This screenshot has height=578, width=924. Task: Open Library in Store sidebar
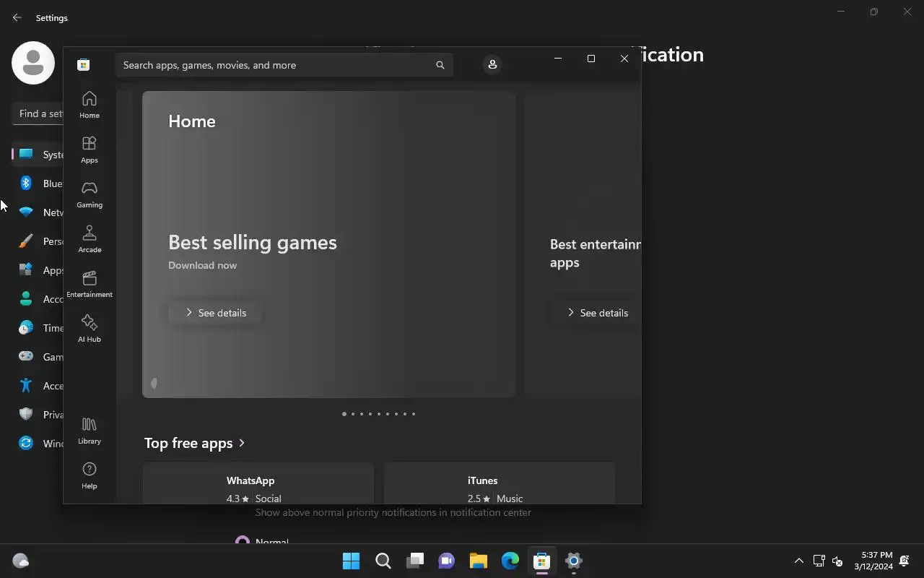coord(90,431)
